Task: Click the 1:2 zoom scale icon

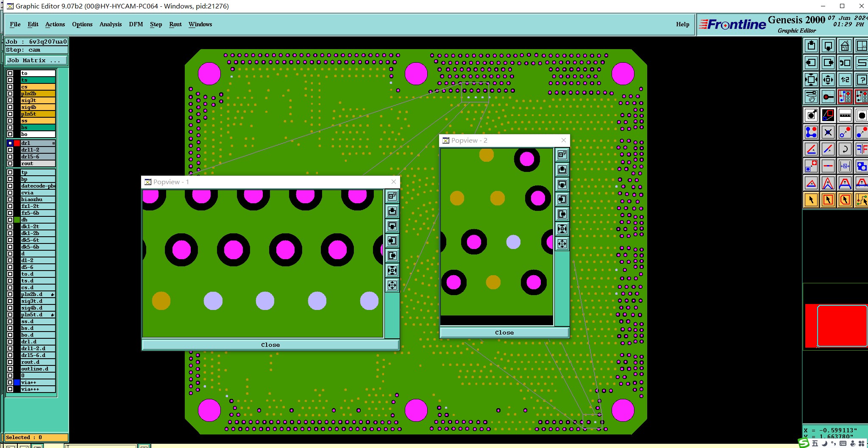Action: [x=845, y=80]
